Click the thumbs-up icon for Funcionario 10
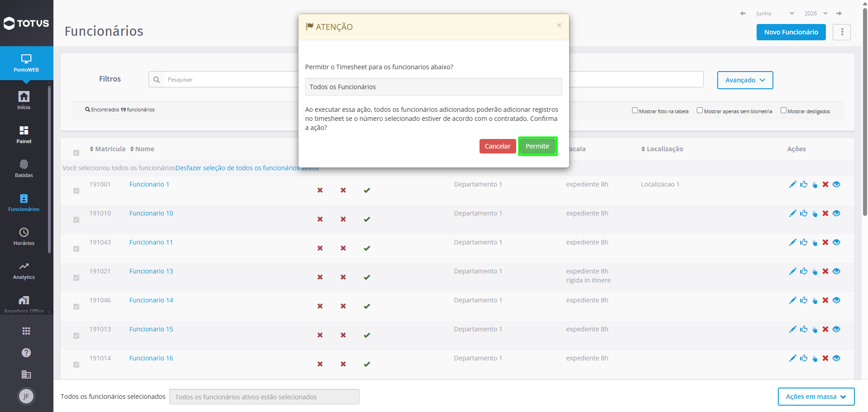The image size is (868, 412). pos(804,213)
